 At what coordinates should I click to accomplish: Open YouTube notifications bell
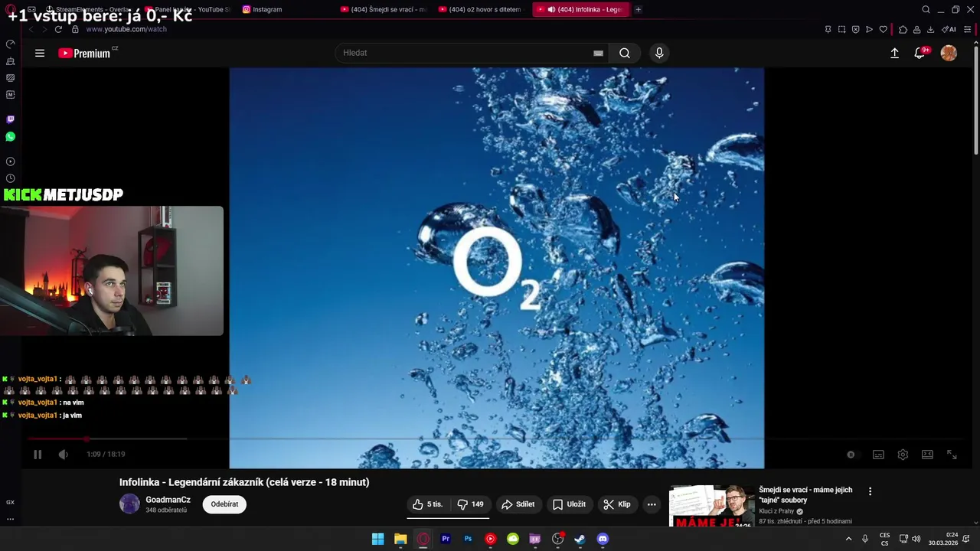click(920, 53)
